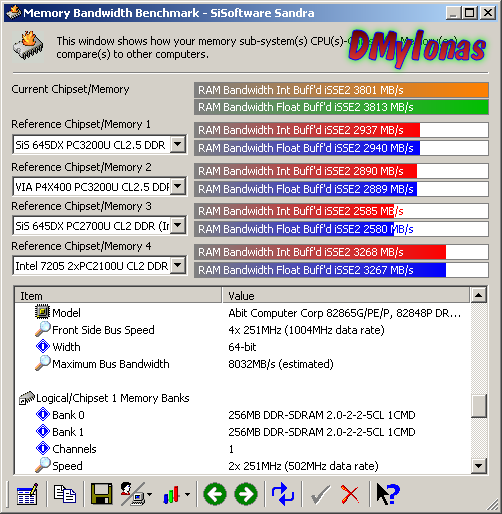
Task: Open Reference Chipset/Memory 2 dropdown
Action: [x=178, y=186]
